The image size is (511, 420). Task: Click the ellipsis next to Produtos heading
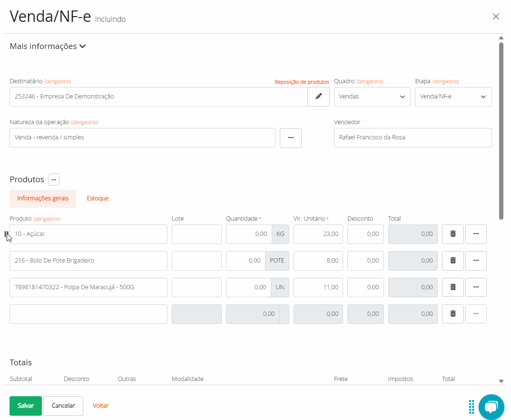tap(54, 180)
